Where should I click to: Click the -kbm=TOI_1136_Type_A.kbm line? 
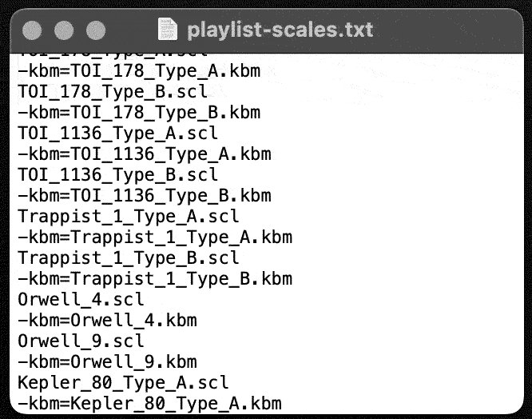[x=145, y=154]
